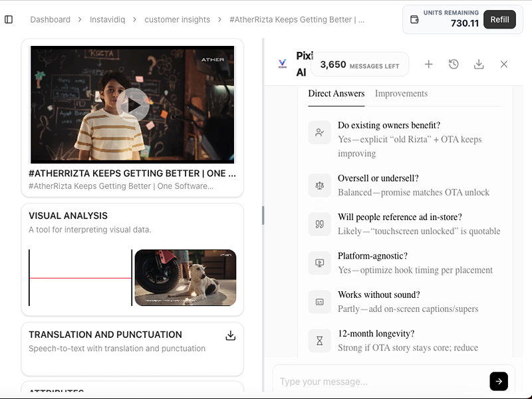Screen dimensions: 532x399
Task: Open the chat history icon
Action: point(454,64)
